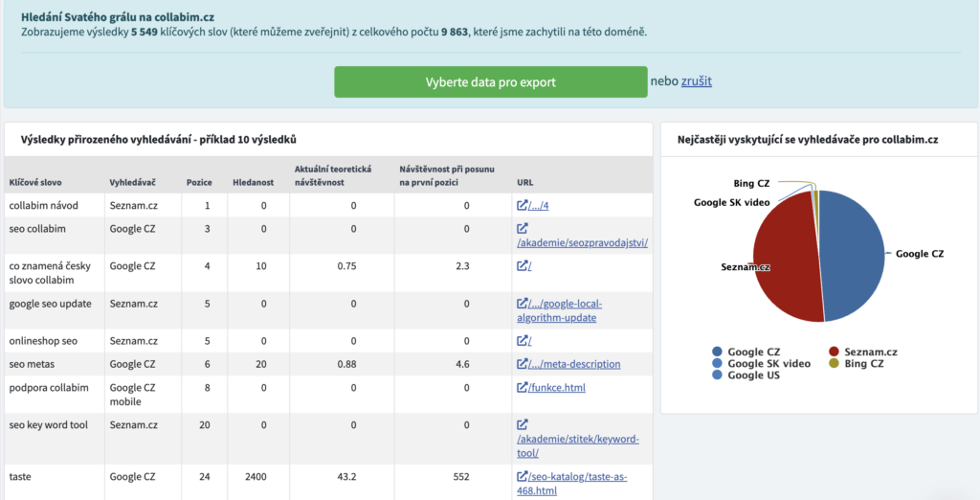Image resolution: width=980 pixels, height=500 pixels.
Task: Open external link icon for google seo update
Action: point(522,304)
